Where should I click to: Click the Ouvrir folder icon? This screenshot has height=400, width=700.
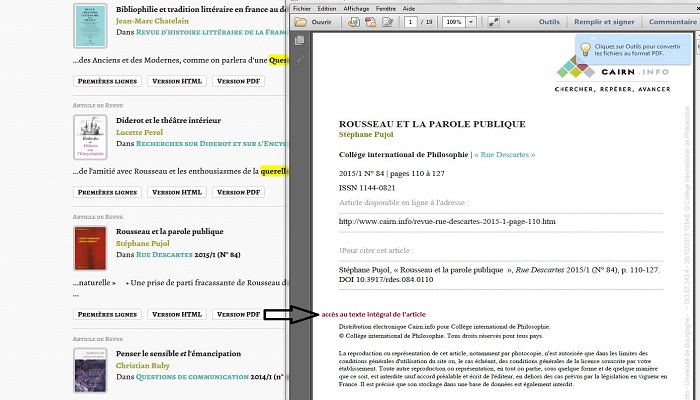tap(300, 21)
